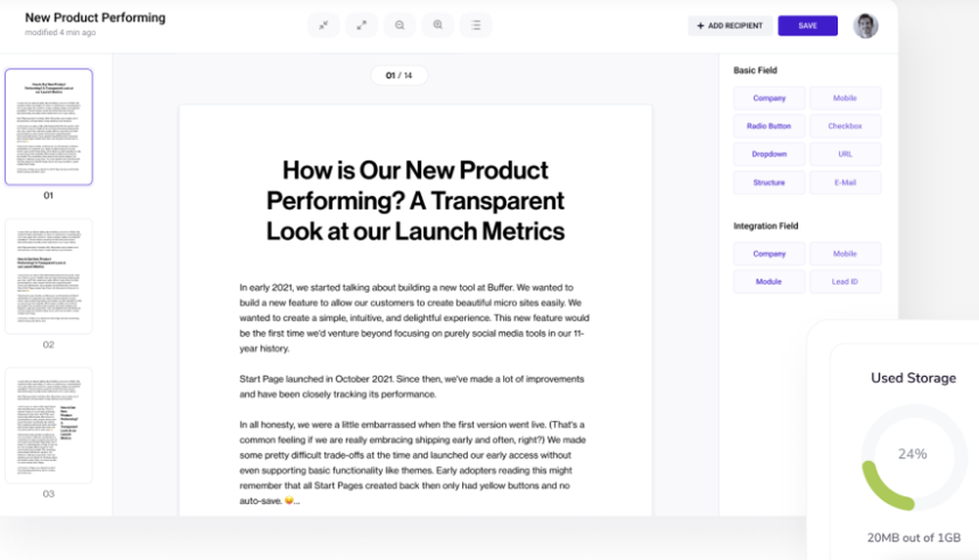The height and width of the screenshot is (560, 979).
Task: Open the user profile avatar
Action: [865, 25]
